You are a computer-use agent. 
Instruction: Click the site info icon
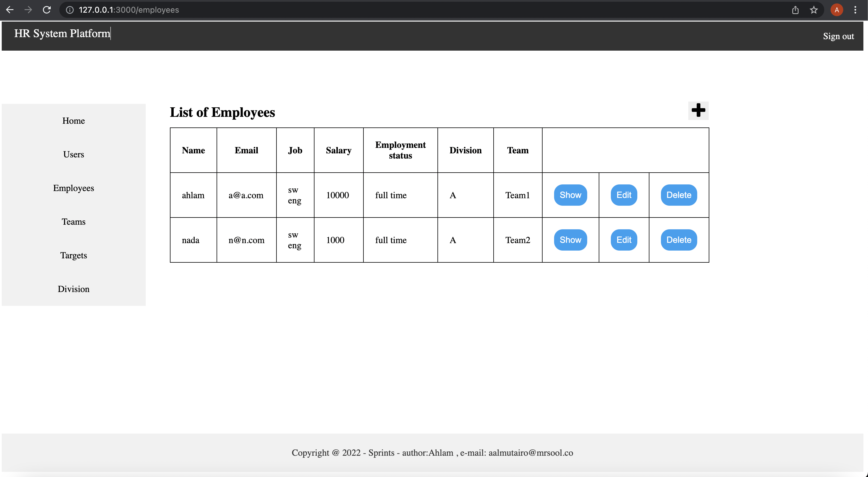pos(70,10)
